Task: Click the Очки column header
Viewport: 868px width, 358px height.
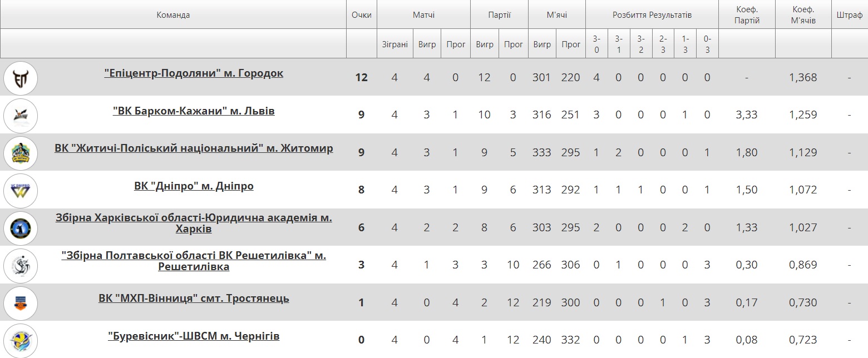Action: point(362,15)
